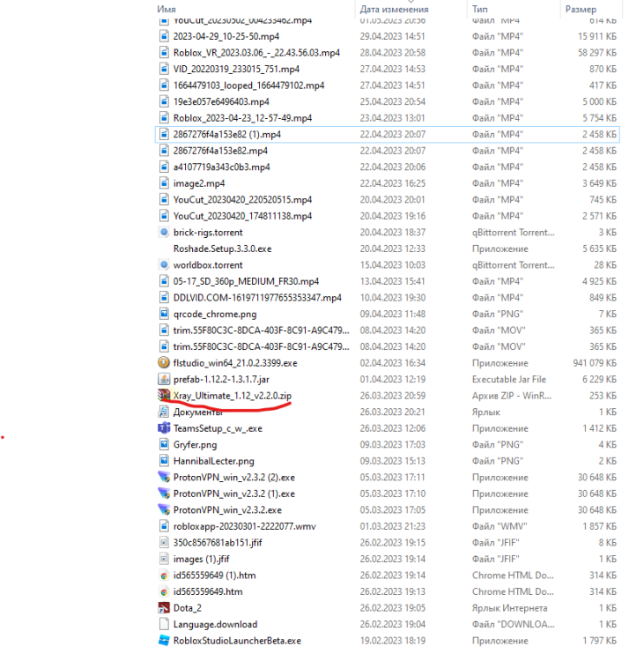
Task: Select file Roblox_VR_2023.03.06_-_22.43.56.03.mp4
Action: [256, 53]
